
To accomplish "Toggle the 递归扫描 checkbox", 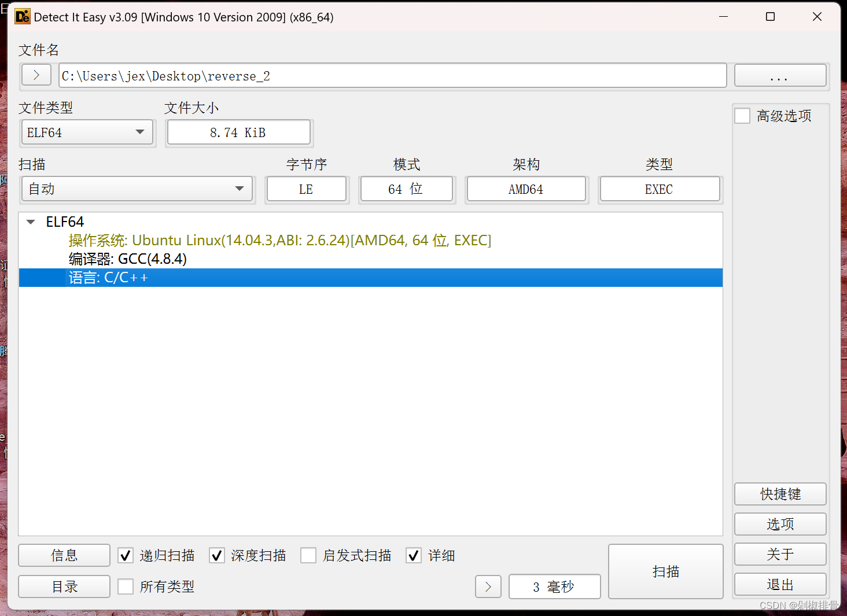I will [126, 556].
